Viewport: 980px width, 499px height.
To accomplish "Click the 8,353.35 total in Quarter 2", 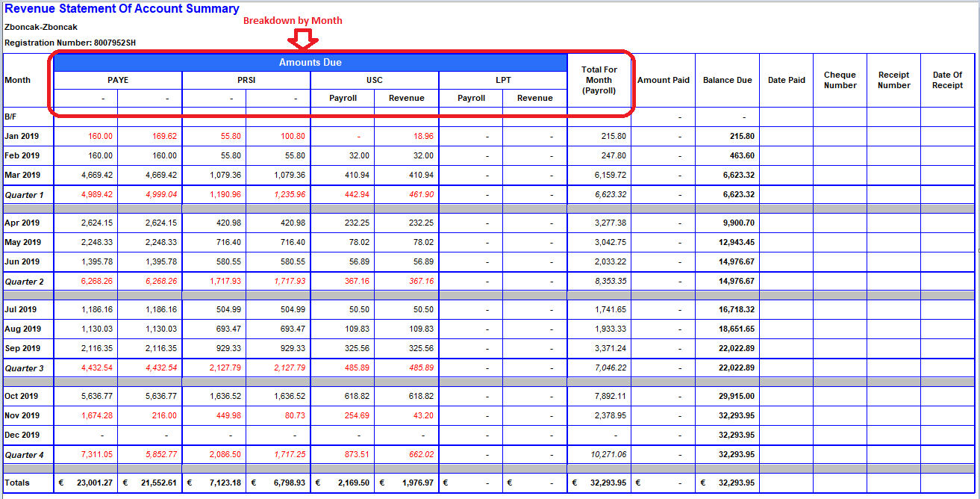I will click(611, 281).
